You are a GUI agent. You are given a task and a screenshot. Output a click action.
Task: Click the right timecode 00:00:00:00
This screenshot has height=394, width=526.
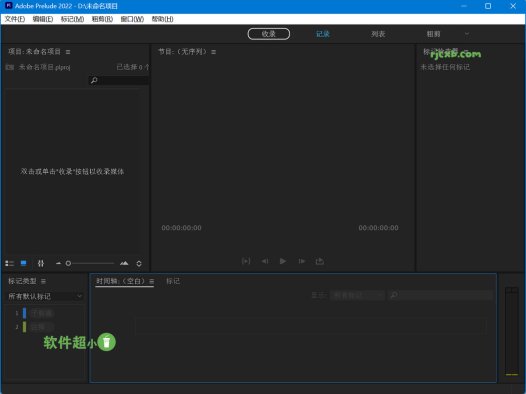tap(378, 228)
